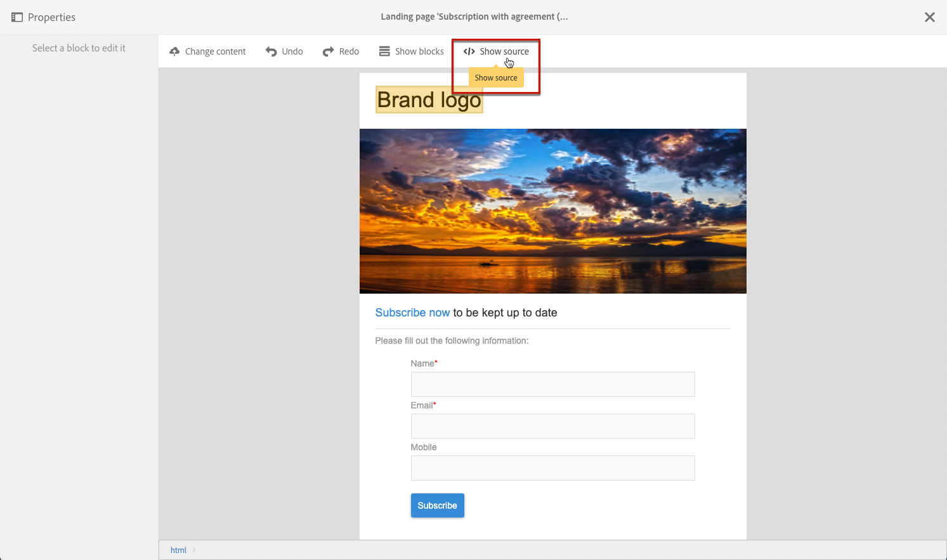Viewport: 947px width, 560px height.
Task: Click the Subscribe now link text
Action: [412, 313]
